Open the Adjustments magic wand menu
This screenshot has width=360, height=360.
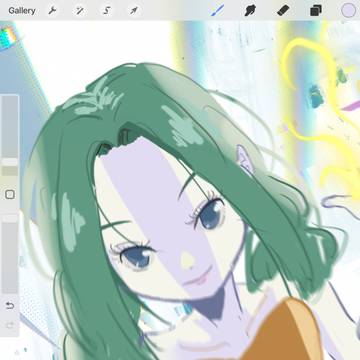80,11
